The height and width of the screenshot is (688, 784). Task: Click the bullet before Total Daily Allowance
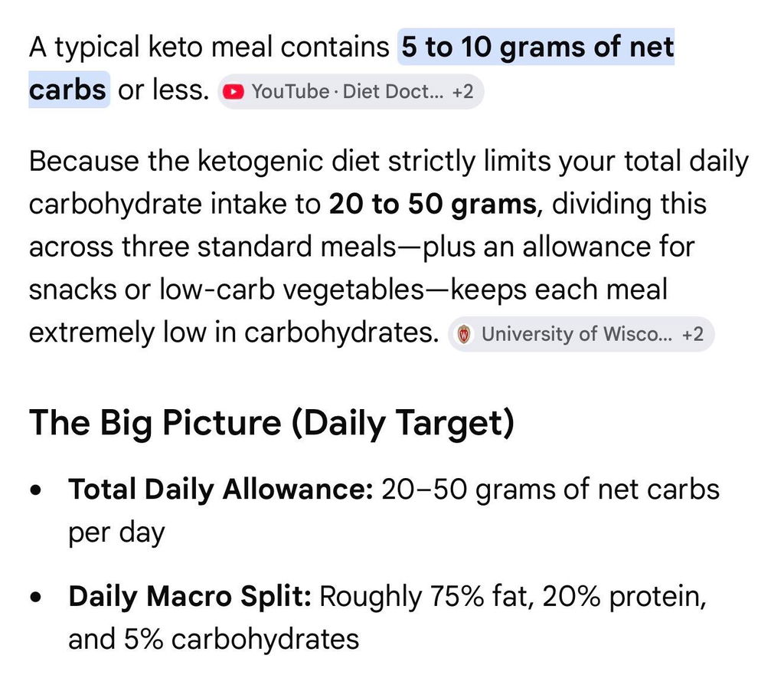click(x=35, y=490)
